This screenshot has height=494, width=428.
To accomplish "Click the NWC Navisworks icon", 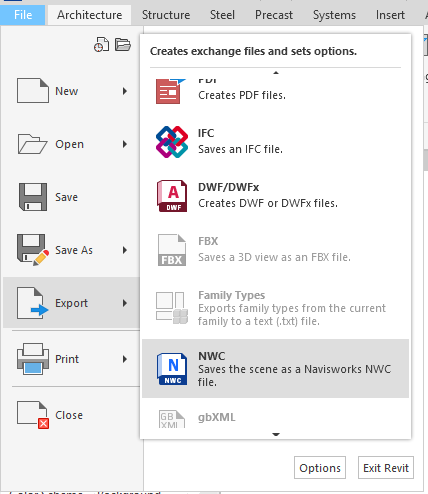I will point(172,369).
